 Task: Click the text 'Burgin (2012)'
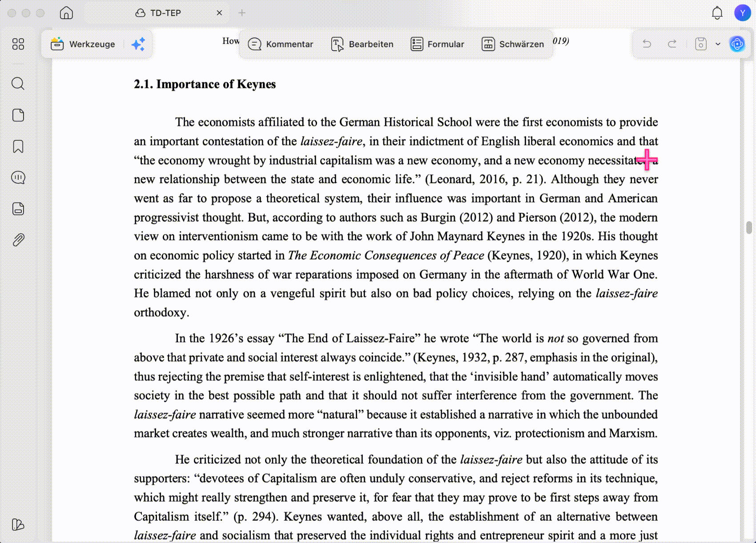click(x=457, y=218)
